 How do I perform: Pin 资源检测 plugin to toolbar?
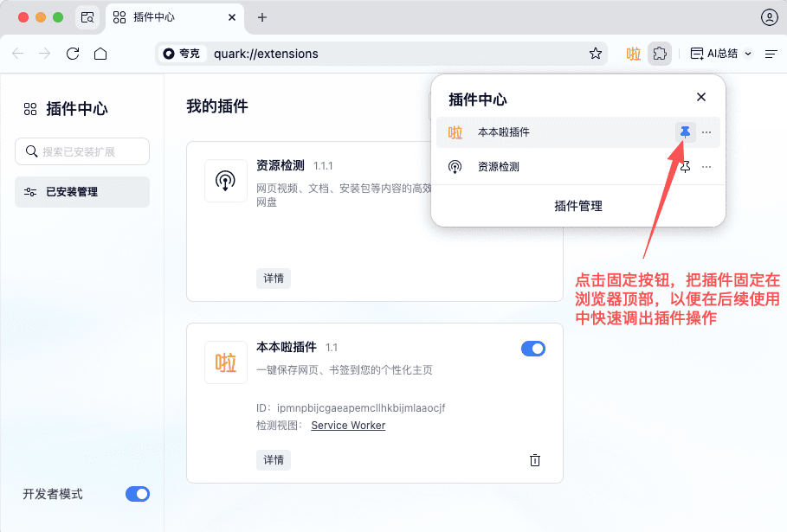point(685,167)
